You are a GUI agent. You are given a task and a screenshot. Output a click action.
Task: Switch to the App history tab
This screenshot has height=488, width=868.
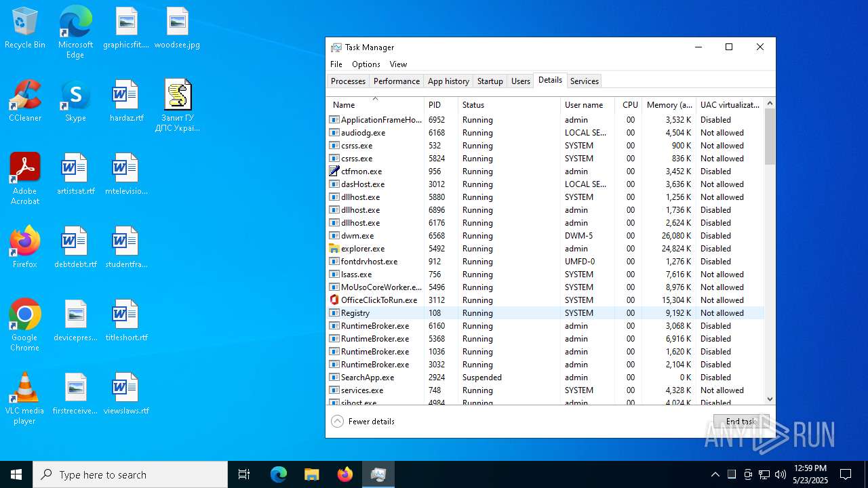coord(448,81)
